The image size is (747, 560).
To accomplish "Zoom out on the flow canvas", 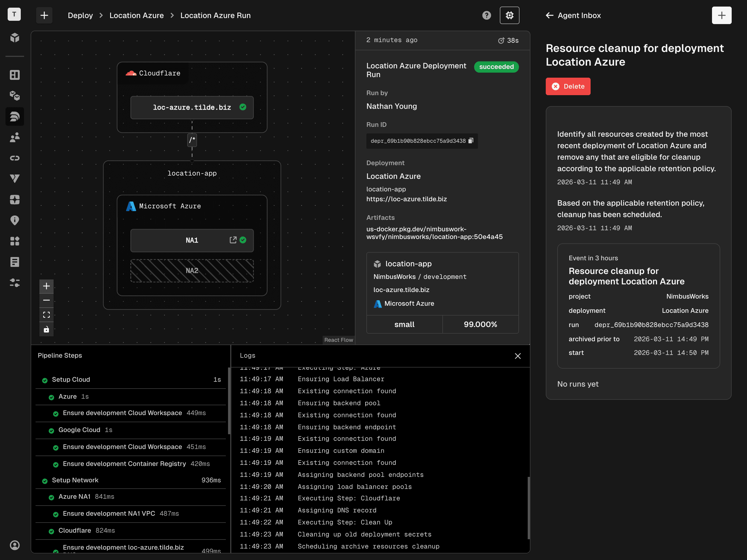I will click(46, 300).
